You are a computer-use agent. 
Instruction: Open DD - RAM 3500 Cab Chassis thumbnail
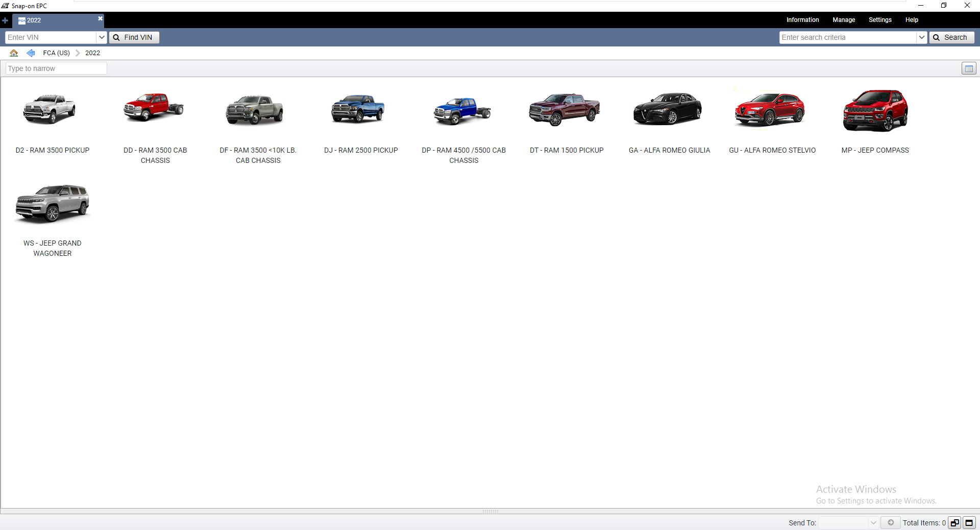(154, 107)
